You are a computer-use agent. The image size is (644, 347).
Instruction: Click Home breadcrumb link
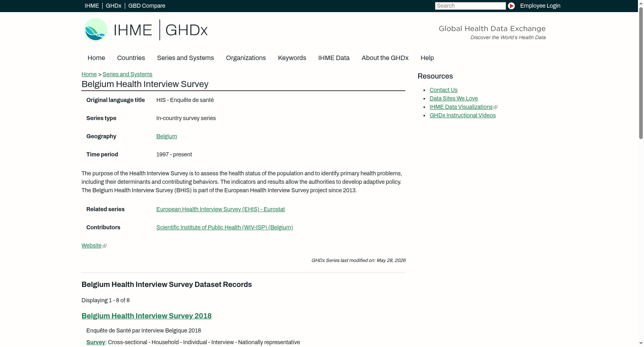(89, 74)
